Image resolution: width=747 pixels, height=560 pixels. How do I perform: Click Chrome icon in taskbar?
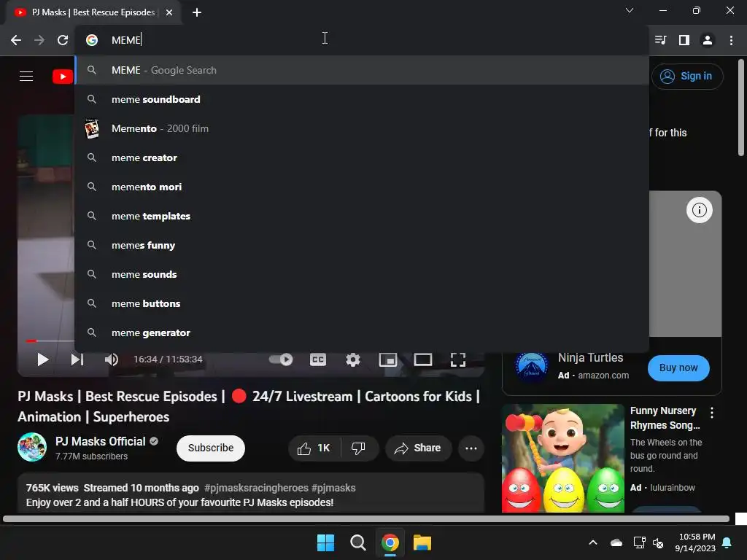pyautogui.click(x=390, y=542)
